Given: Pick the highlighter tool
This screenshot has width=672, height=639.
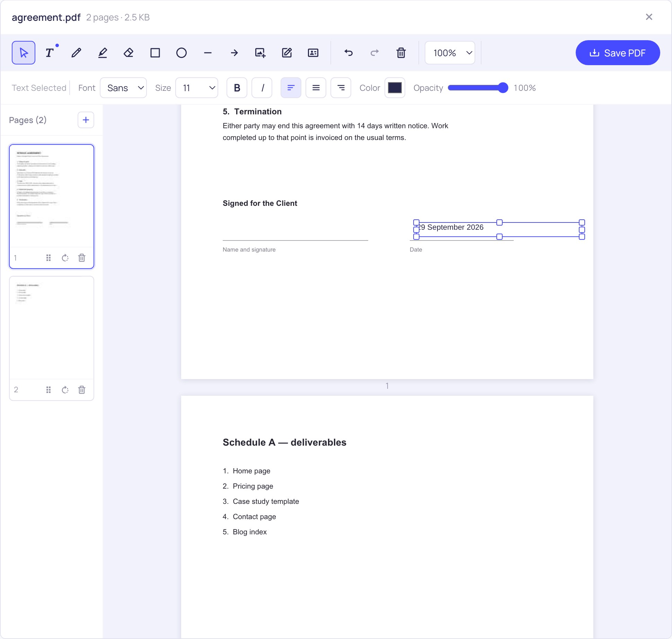Looking at the screenshot, I should tap(103, 53).
